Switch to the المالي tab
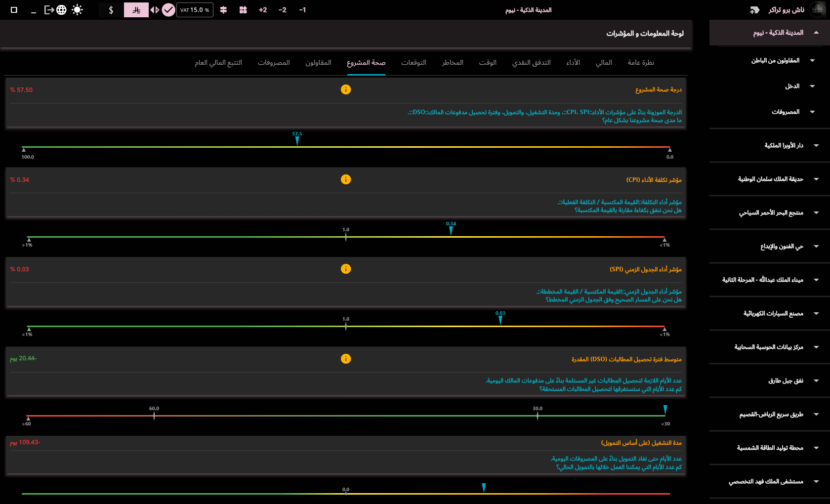Screen dimensions: 830x504 coord(604,63)
